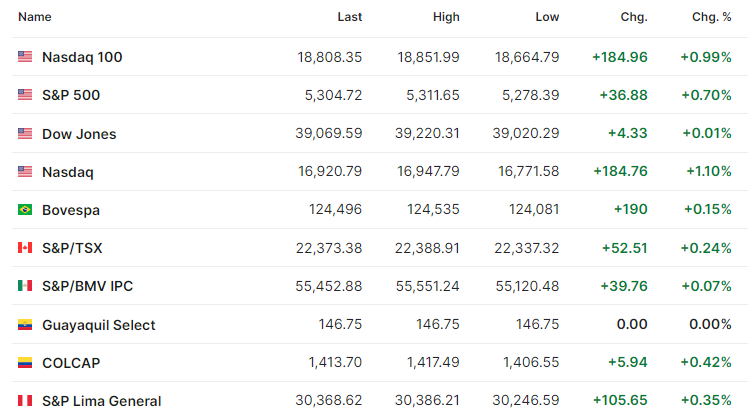Open the Guayaquil Select index link

99,325
